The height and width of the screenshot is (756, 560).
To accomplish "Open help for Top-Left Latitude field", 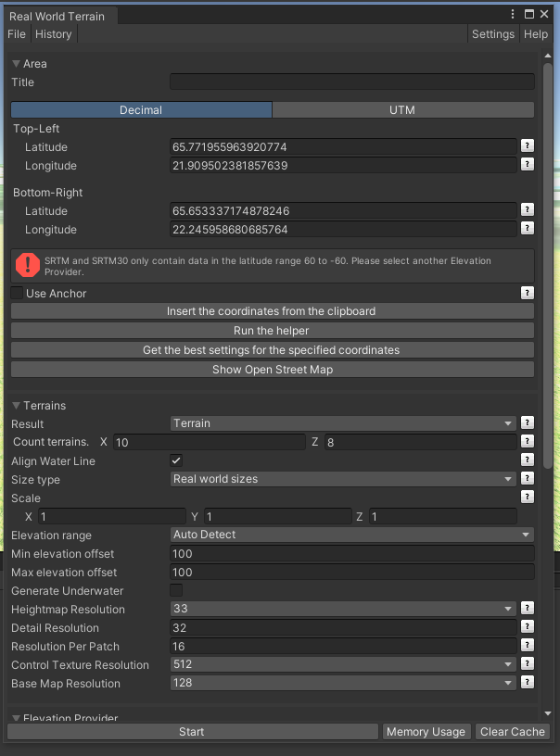I will coord(528,146).
